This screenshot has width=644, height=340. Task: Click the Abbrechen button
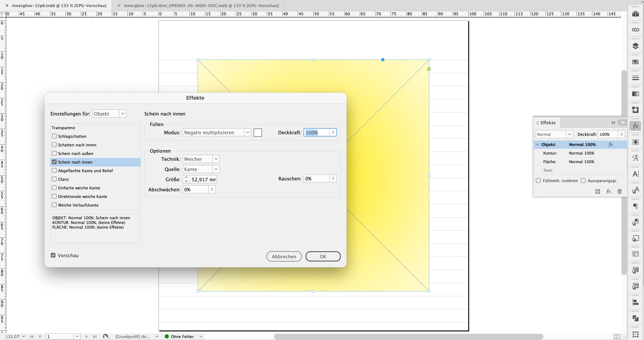284,256
